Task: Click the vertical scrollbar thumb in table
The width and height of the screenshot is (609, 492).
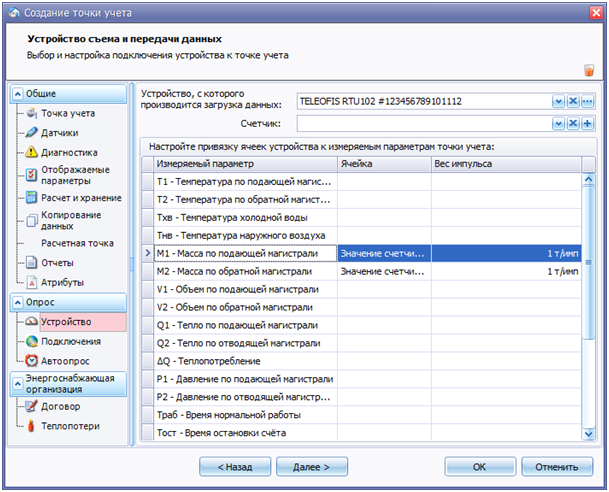Action: 589,263
